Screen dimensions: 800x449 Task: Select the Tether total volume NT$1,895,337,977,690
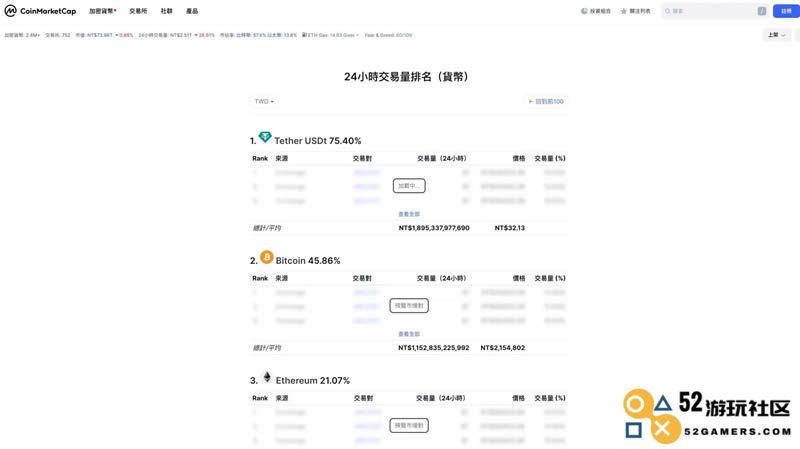point(434,228)
